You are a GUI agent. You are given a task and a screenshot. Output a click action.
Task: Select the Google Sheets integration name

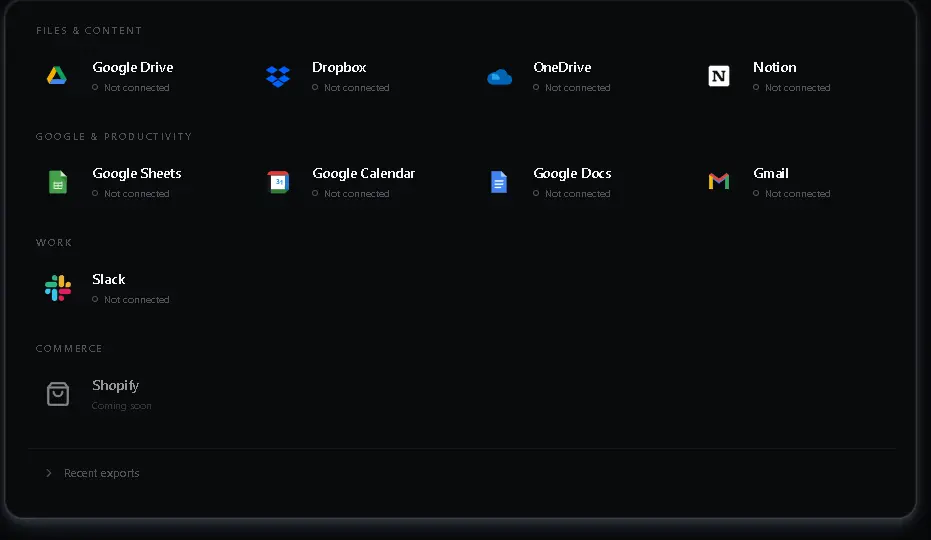[137, 173]
